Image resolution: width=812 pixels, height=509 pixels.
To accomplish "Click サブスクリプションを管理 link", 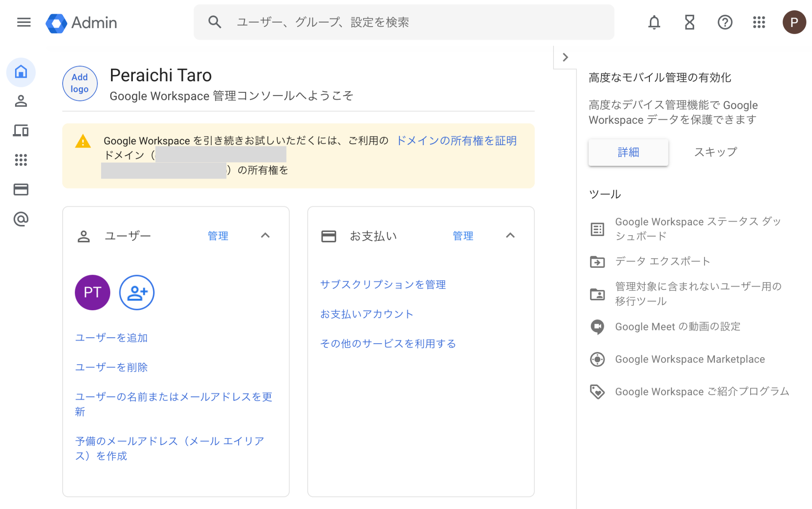I will tap(383, 284).
